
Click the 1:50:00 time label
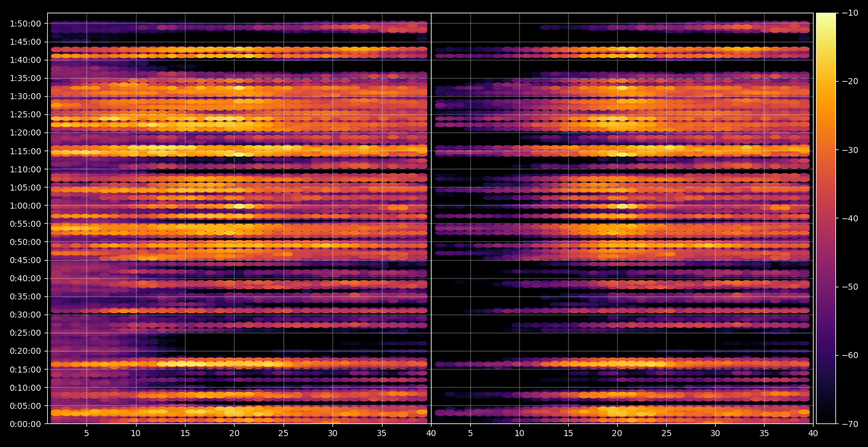point(26,24)
